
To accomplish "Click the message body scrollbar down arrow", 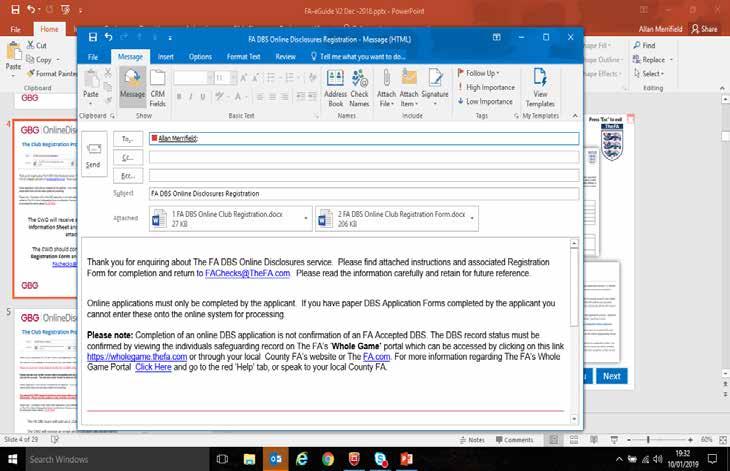I will point(574,419).
